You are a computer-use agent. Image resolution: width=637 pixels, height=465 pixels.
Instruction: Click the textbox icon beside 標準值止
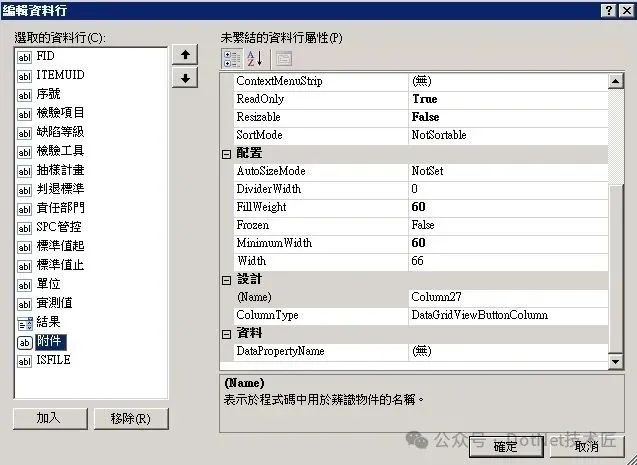point(24,266)
